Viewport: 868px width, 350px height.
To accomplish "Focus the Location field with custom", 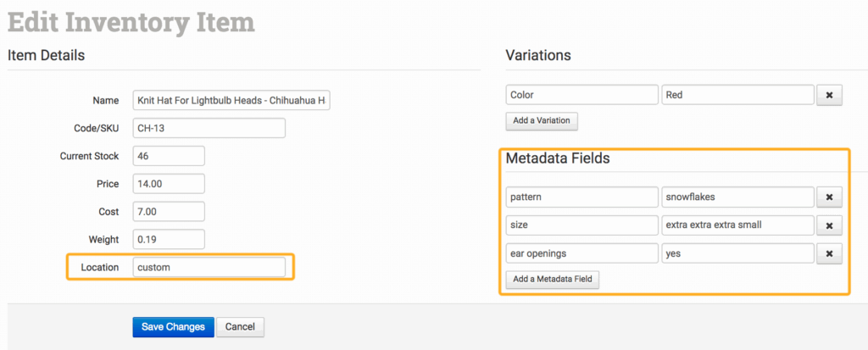I will pyautogui.click(x=209, y=267).
